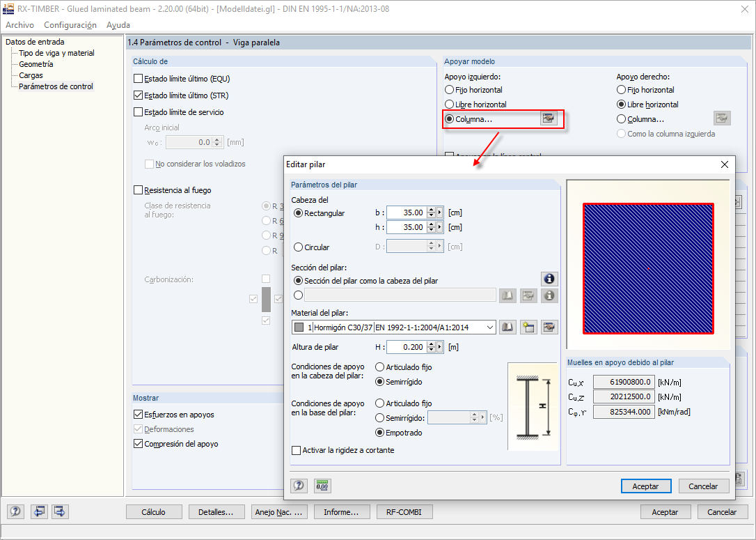Click Aceptar in main window
This screenshot has height=540, width=756.
[x=666, y=512]
